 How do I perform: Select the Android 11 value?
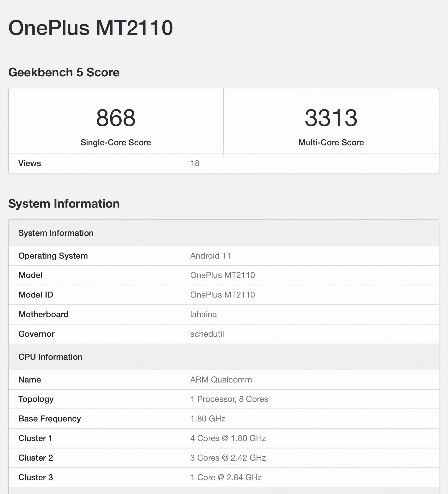click(x=210, y=256)
